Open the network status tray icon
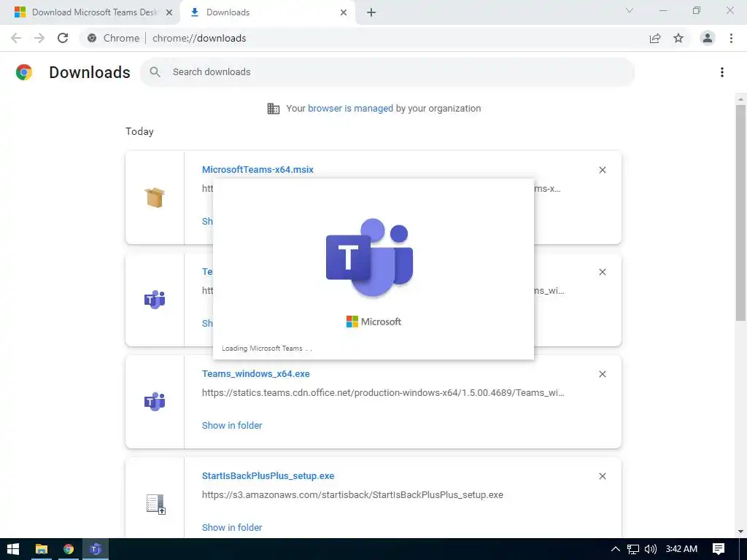The width and height of the screenshot is (747, 560). coord(632,549)
